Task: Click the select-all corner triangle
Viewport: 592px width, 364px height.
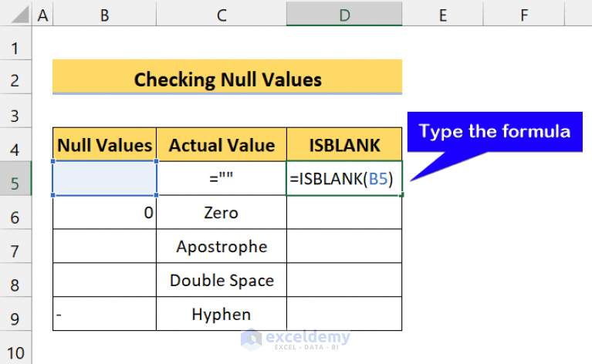Action: pos(15,14)
